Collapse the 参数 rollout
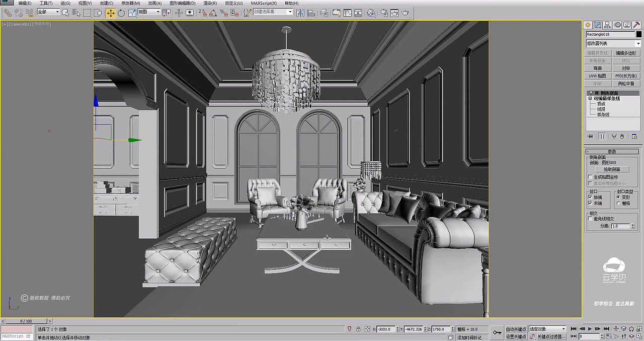Image resolution: width=644 pixels, height=341 pixels. click(x=612, y=152)
